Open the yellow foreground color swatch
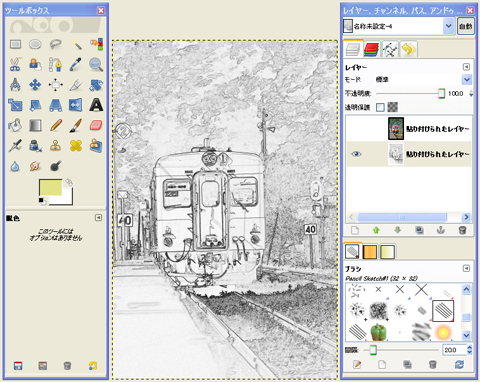The width and height of the screenshot is (480, 382). point(50,187)
